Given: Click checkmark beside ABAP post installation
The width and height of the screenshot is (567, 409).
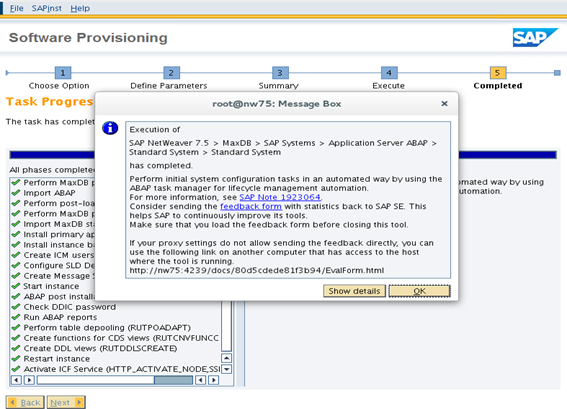Looking at the screenshot, I should click(x=16, y=297).
